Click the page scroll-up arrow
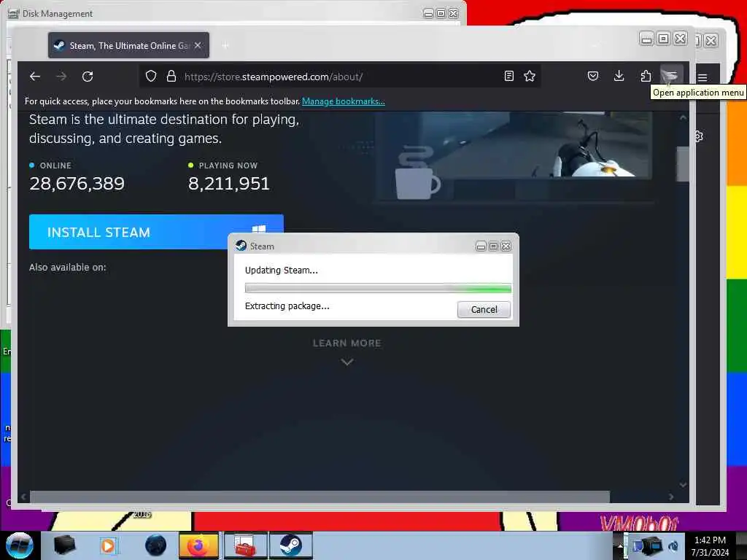 [683, 117]
